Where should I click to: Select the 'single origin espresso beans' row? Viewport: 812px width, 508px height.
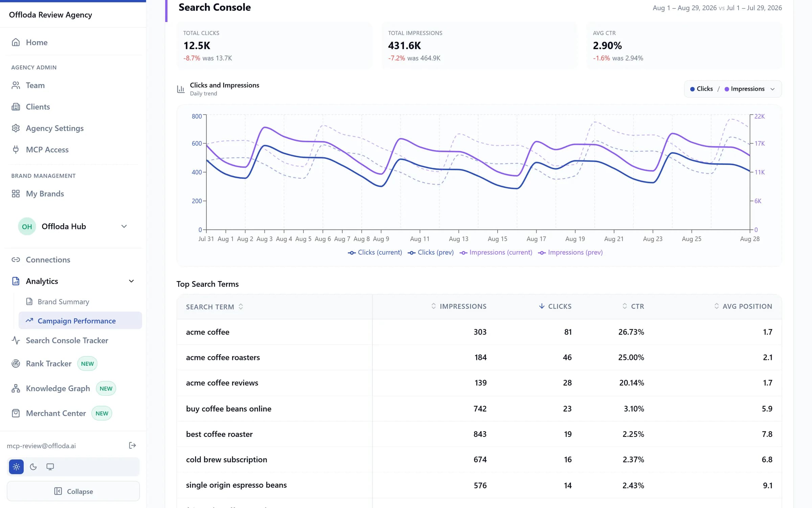pos(479,485)
